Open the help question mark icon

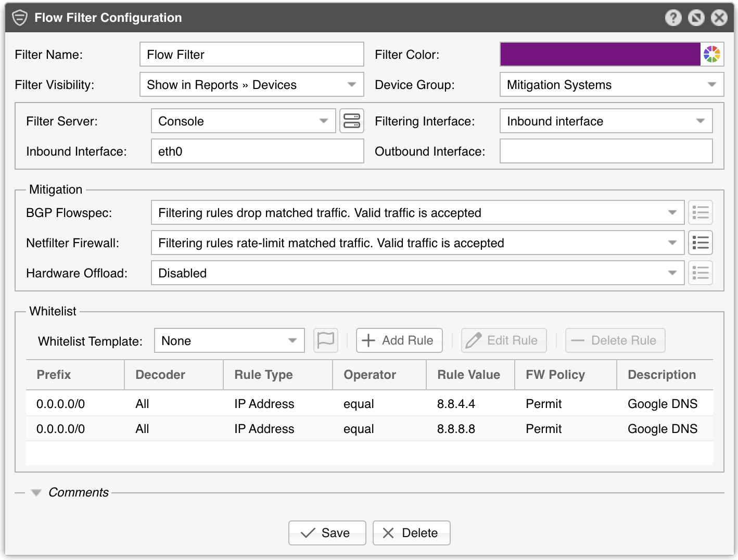[673, 18]
